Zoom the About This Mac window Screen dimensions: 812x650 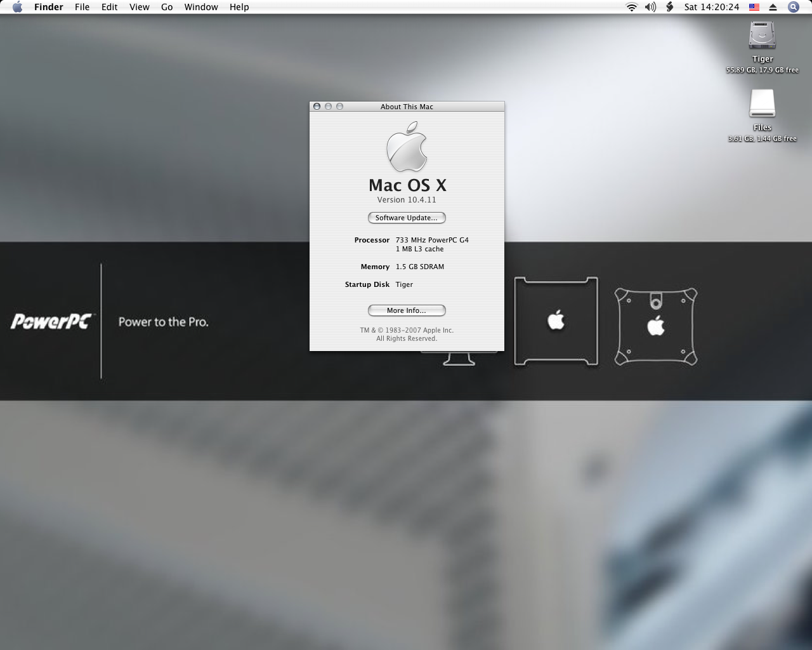(339, 107)
